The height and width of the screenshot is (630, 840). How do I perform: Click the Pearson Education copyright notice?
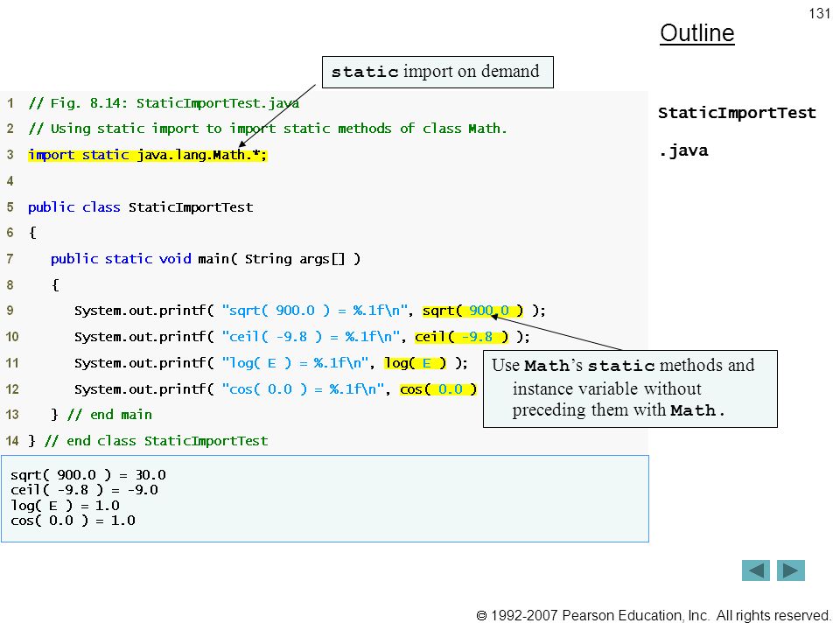653,616
